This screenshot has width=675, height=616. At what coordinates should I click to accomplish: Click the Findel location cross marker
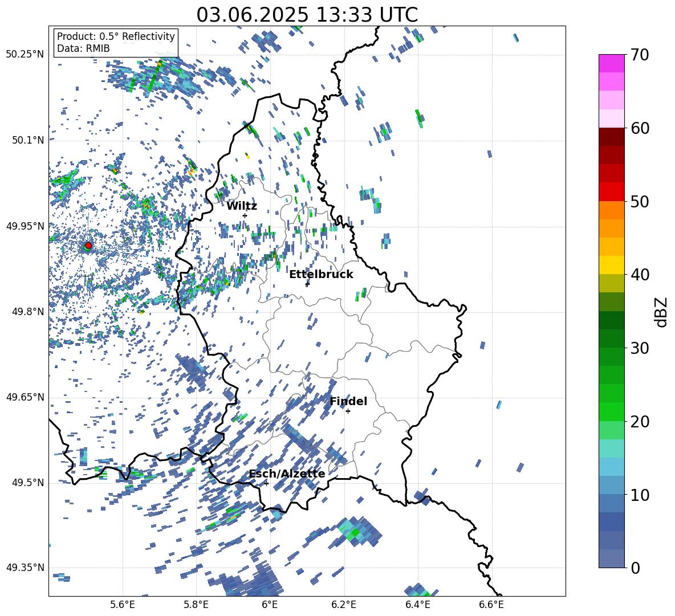point(348,411)
